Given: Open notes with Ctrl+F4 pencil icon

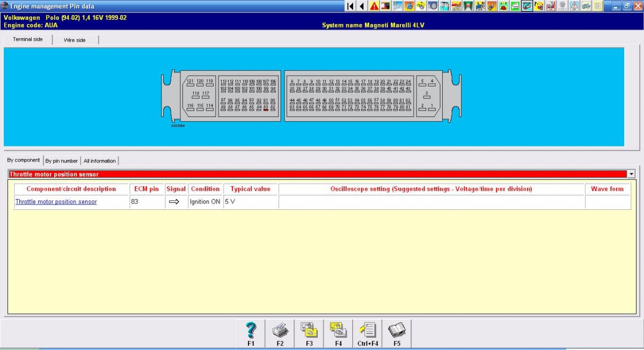Looking at the screenshot, I should click(x=368, y=333).
